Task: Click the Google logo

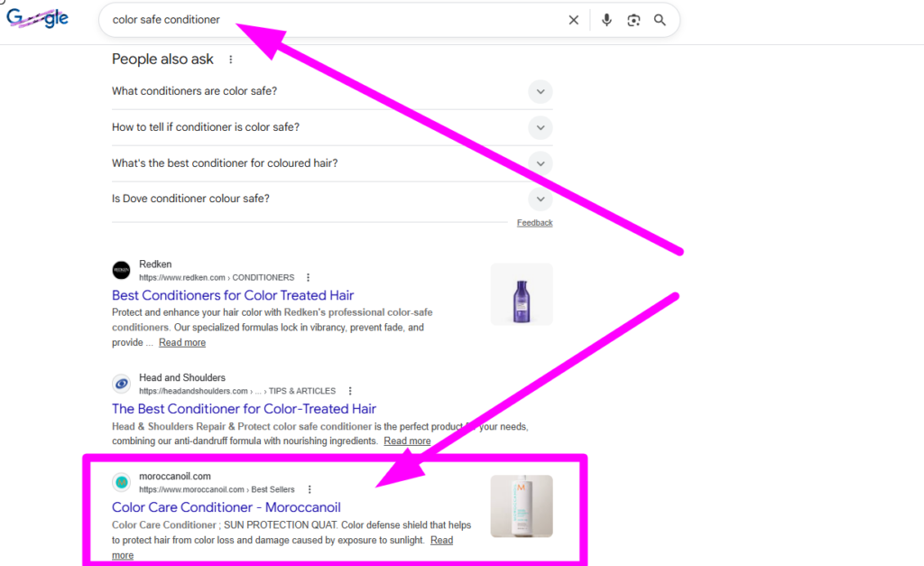Action: pyautogui.click(x=37, y=18)
